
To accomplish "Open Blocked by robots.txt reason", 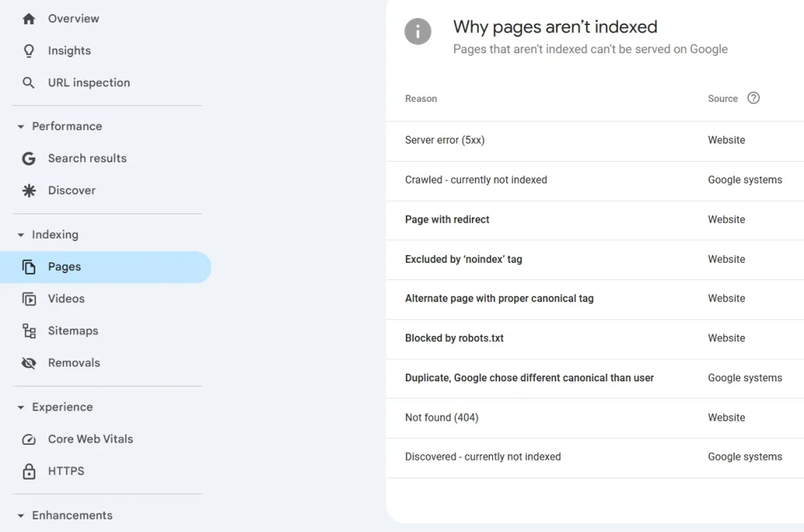I will point(455,338).
